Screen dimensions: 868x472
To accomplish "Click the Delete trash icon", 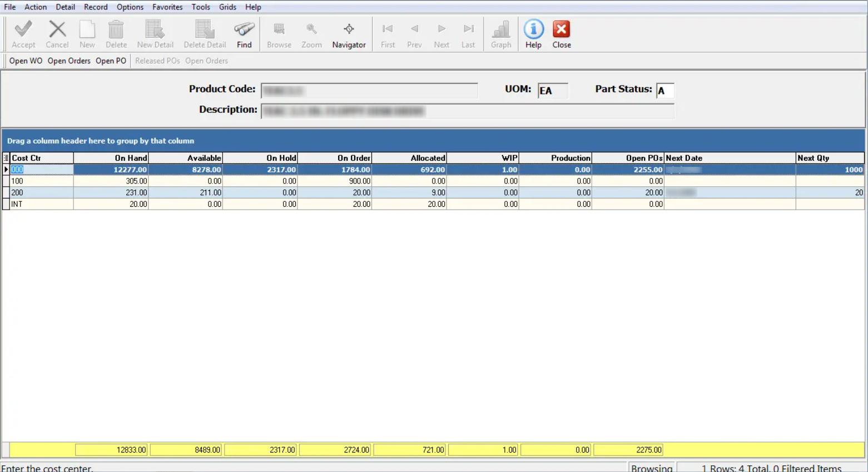I will coord(116,29).
